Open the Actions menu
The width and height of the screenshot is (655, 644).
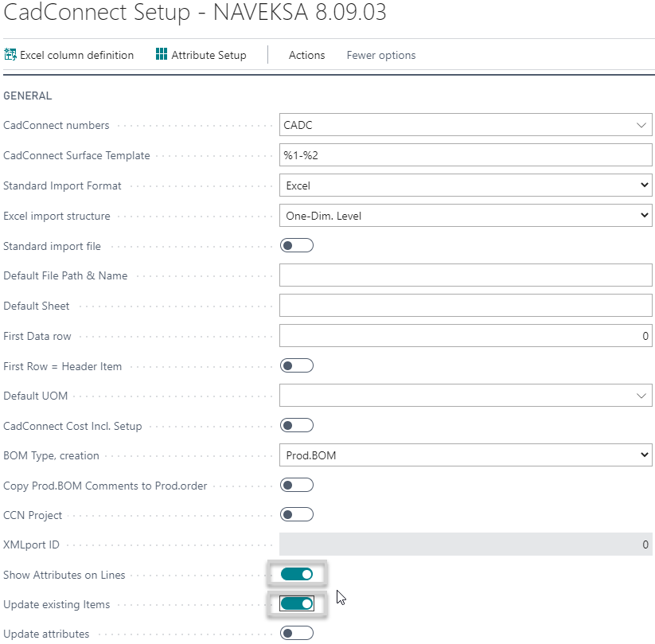pos(306,55)
